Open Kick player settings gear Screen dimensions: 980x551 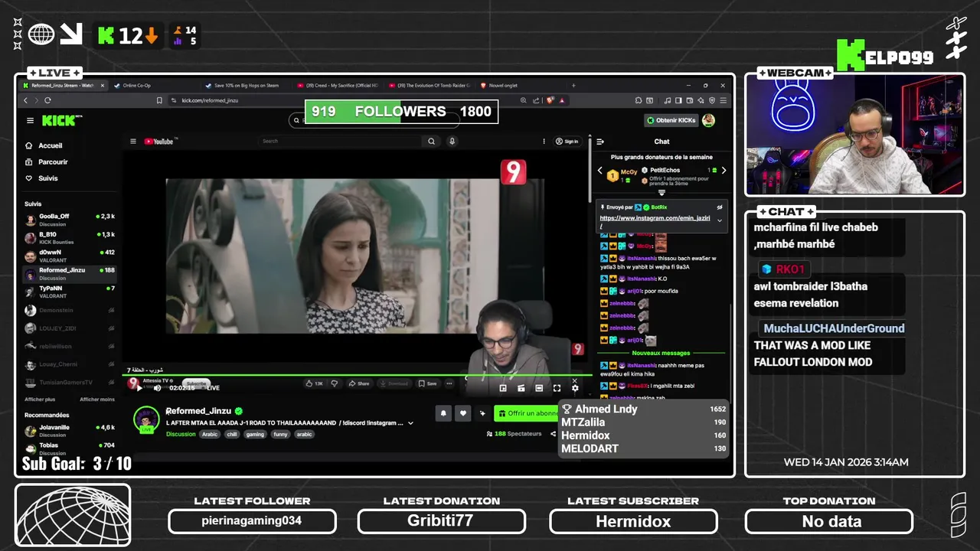pyautogui.click(x=575, y=388)
